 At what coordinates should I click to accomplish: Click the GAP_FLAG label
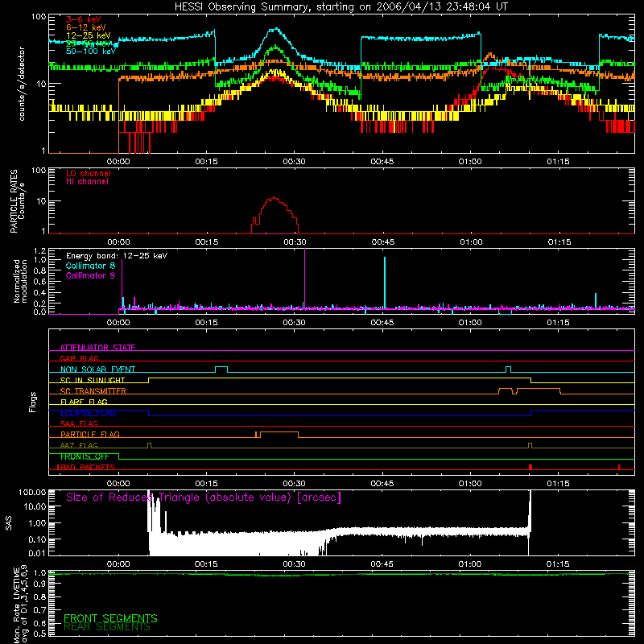[79, 358]
